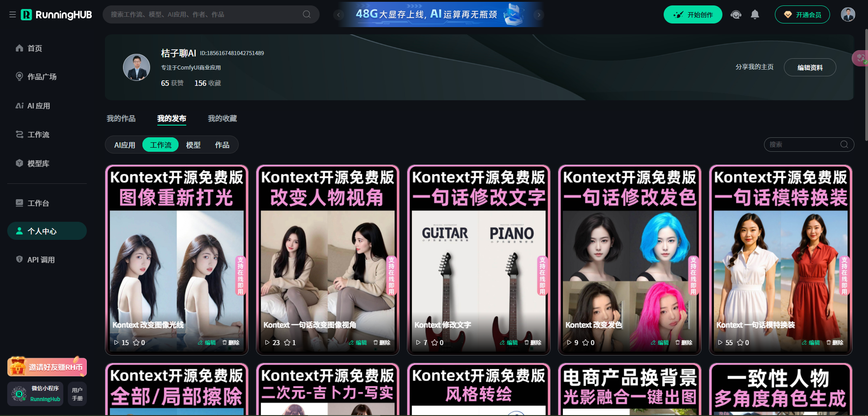Click 编辑 on Kontext 改变图像光线 card
This screenshot has width=868, height=416.
pyautogui.click(x=207, y=342)
